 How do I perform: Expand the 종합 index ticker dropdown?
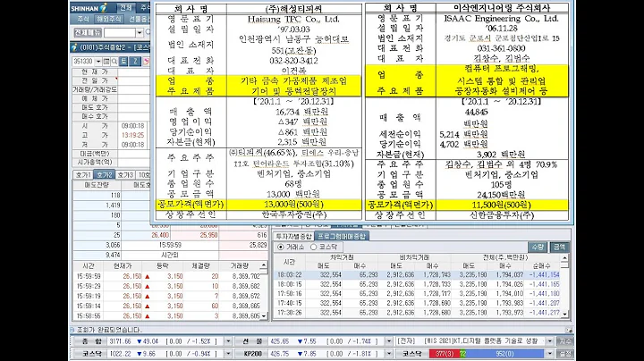228,341
